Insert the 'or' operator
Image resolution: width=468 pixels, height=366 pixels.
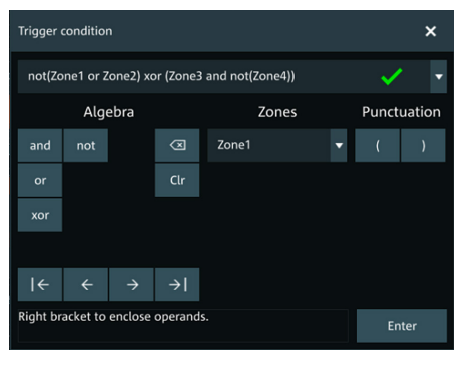(x=40, y=180)
